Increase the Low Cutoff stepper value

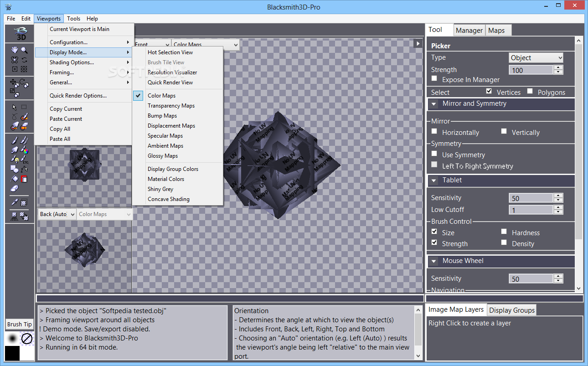[558, 207]
